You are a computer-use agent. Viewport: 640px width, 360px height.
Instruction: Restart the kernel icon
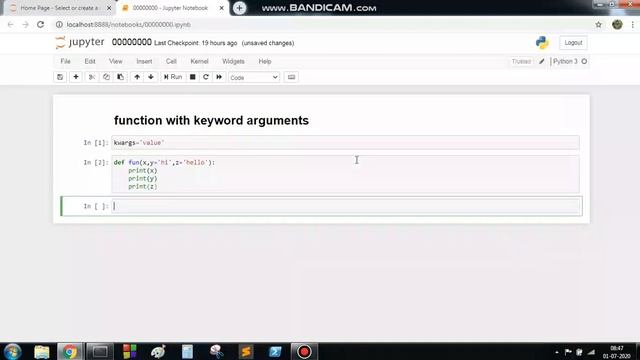206,77
